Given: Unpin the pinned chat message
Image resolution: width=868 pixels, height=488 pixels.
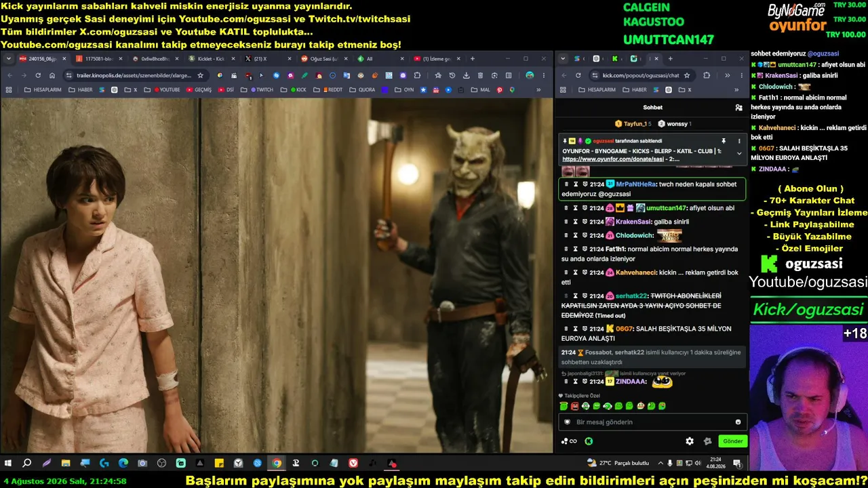Looking at the screenshot, I should pyautogui.click(x=724, y=141).
